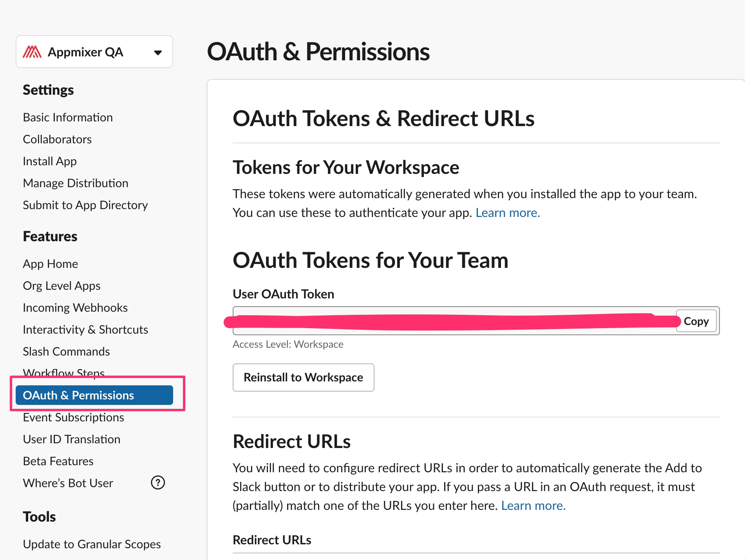Image resolution: width=745 pixels, height=560 pixels.
Task: Click Reinstall to Workspace button
Action: (303, 378)
